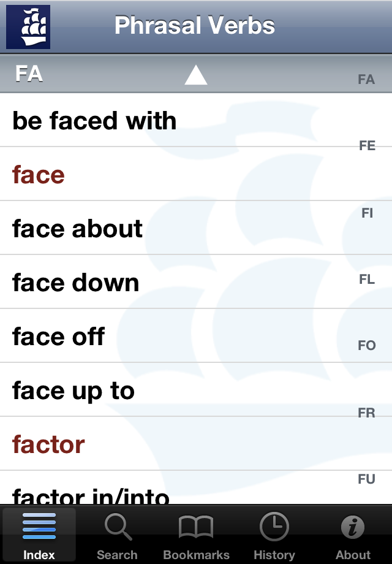Open the Search magnifier icon
The width and height of the screenshot is (392, 564).
coord(116,527)
